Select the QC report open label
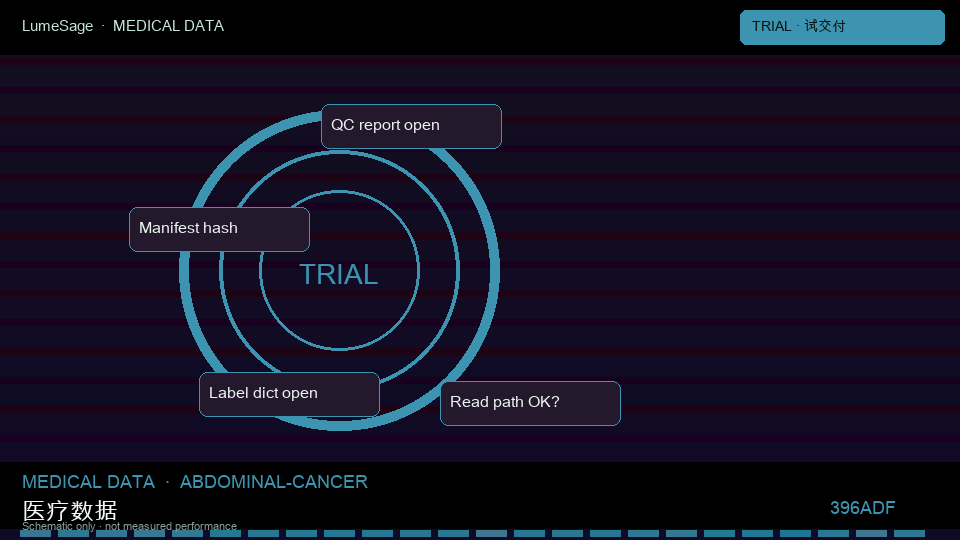The image size is (960, 540). pyautogui.click(x=411, y=126)
